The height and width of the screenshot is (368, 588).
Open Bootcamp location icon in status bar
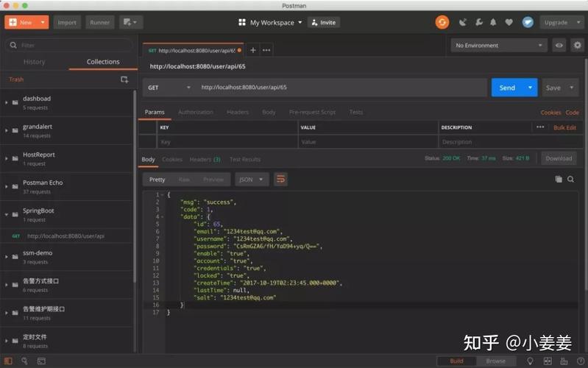(x=530, y=361)
